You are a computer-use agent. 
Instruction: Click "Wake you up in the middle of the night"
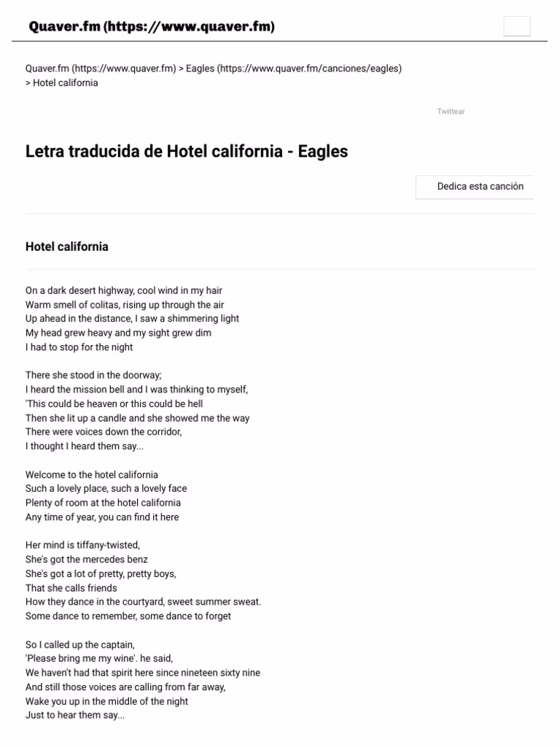106,701
